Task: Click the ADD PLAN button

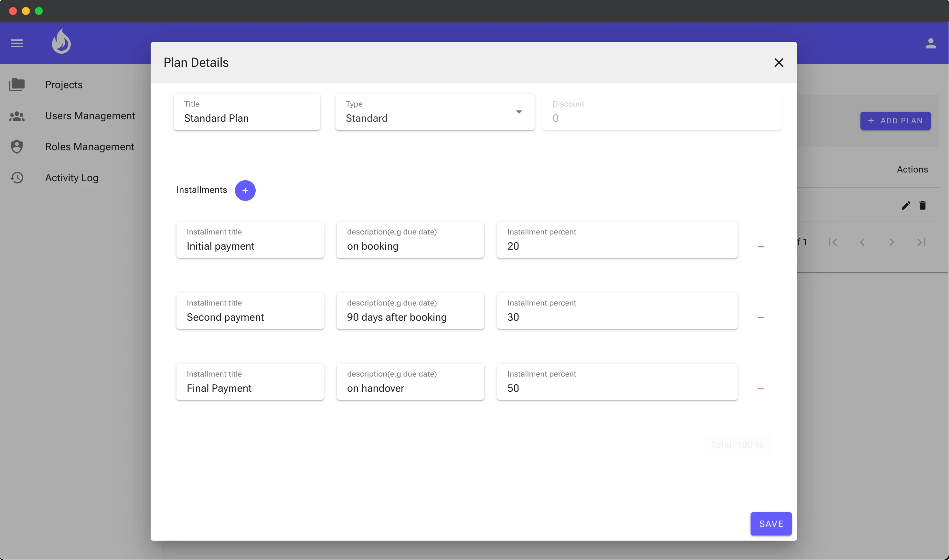Action: click(x=895, y=120)
